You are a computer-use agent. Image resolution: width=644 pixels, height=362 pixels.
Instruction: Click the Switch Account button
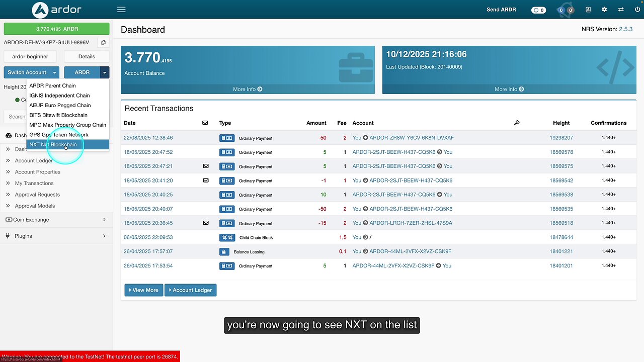point(27,72)
